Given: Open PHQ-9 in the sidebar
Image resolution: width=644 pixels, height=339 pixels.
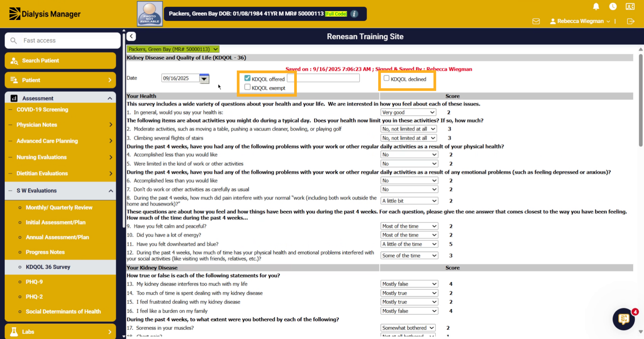Looking at the screenshot, I should tap(34, 282).
